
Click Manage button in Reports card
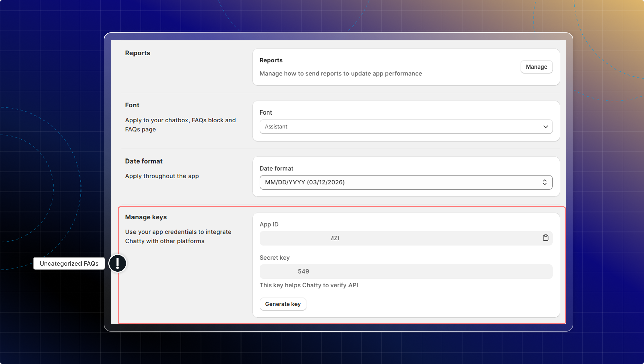(536, 67)
